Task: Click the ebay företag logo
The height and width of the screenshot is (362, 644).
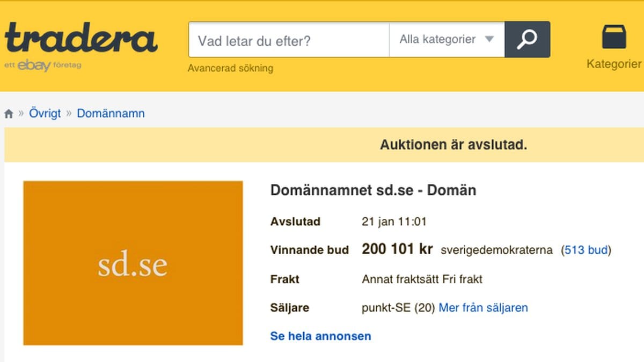Action: tap(43, 65)
